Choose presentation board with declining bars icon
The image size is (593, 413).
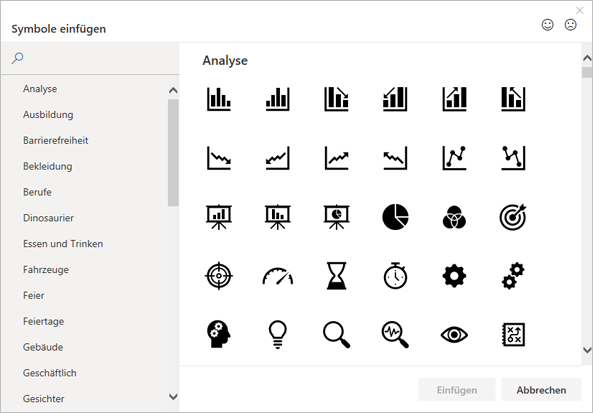pyautogui.click(x=278, y=217)
